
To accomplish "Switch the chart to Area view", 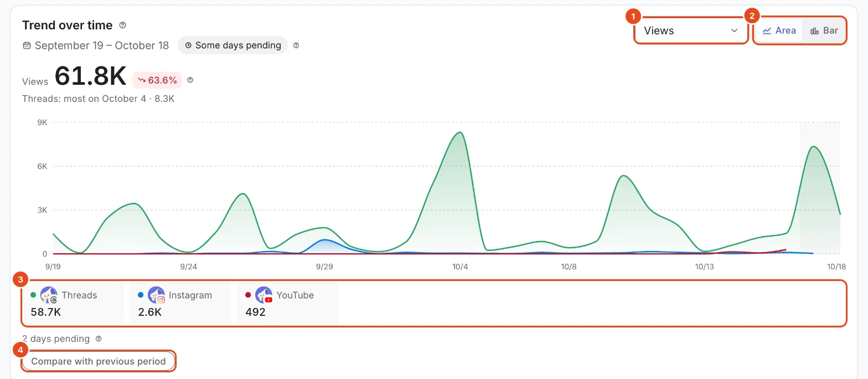I will click(779, 30).
